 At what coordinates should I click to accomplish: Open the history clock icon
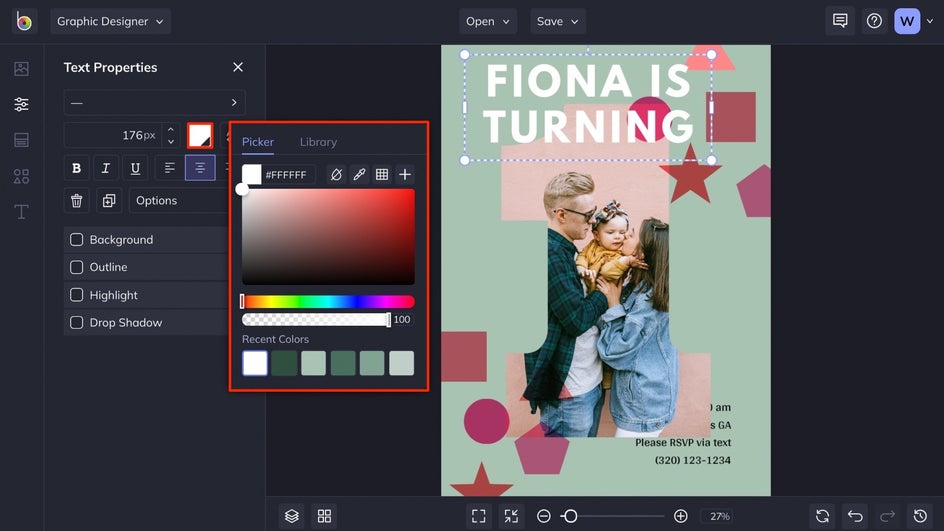pos(920,516)
